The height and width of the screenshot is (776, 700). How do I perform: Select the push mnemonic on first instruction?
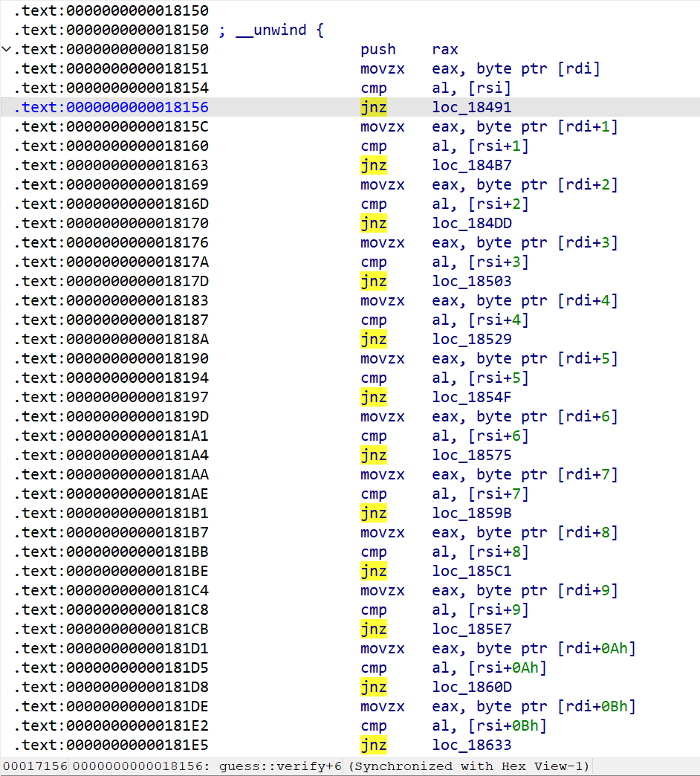click(x=378, y=50)
